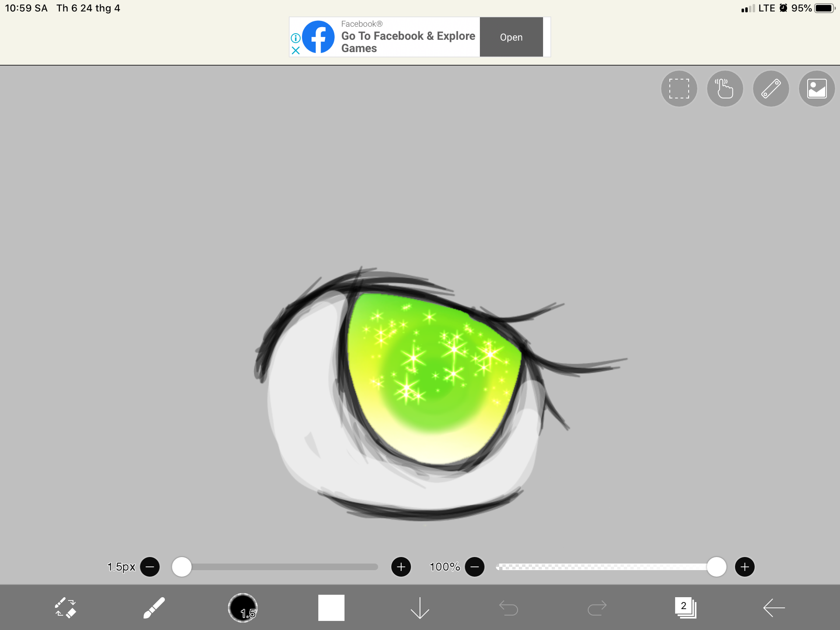Tap the down arrow to hide toolbar
The width and height of the screenshot is (840, 630).
(x=420, y=608)
